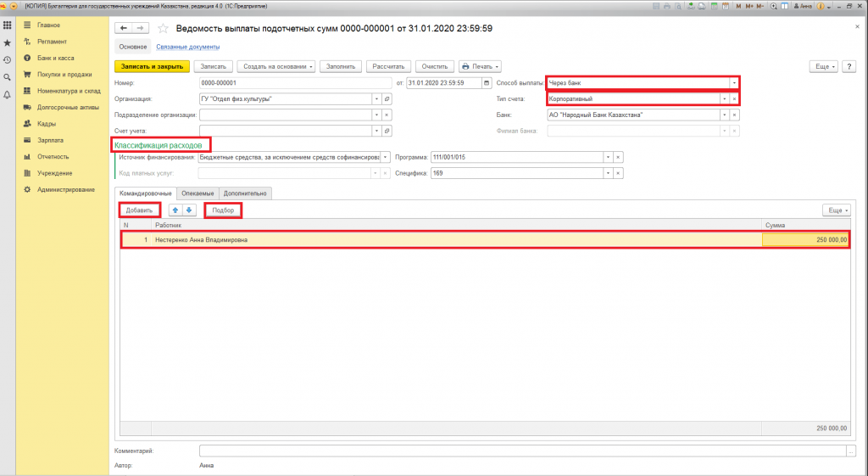Click the Подбор button above the table

click(x=223, y=210)
